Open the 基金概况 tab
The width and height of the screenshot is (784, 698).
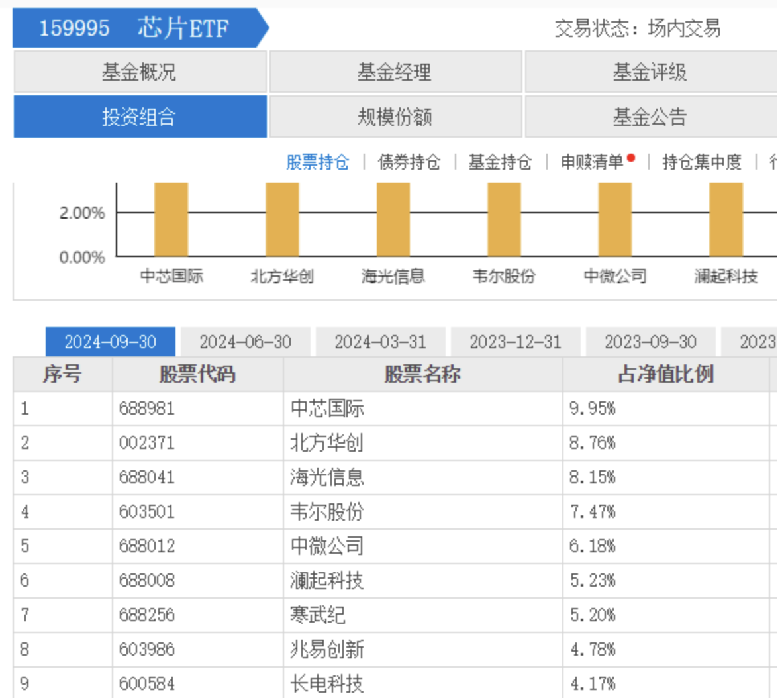140,72
